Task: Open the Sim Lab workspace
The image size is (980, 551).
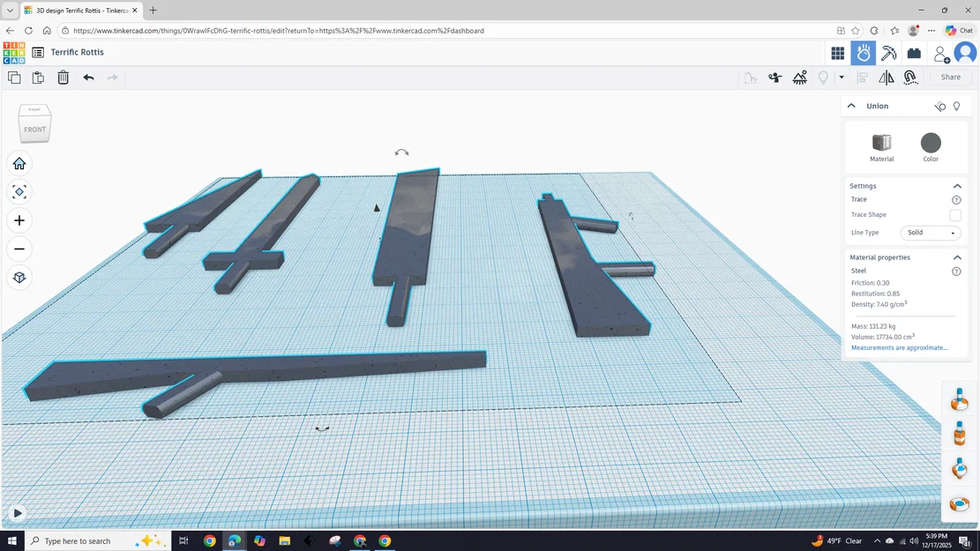Action: pyautogui.click(x=864, y=54)
